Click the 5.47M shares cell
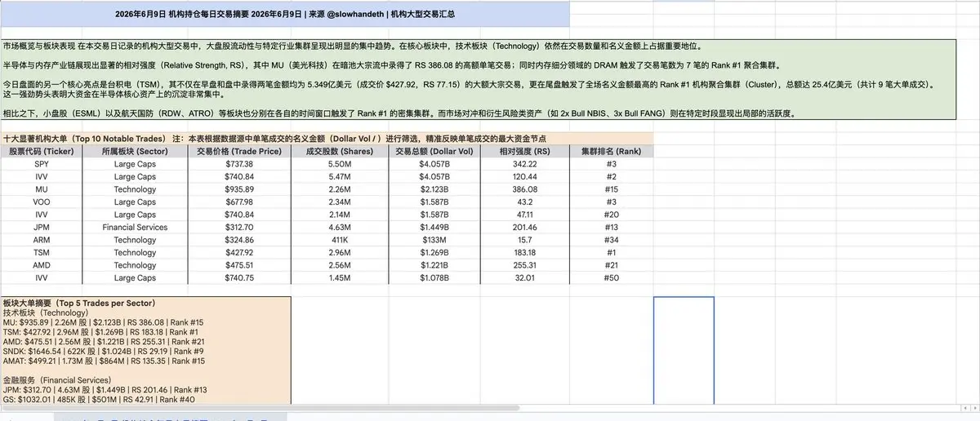Screen dimensions: 980x421 coord(339,176)
